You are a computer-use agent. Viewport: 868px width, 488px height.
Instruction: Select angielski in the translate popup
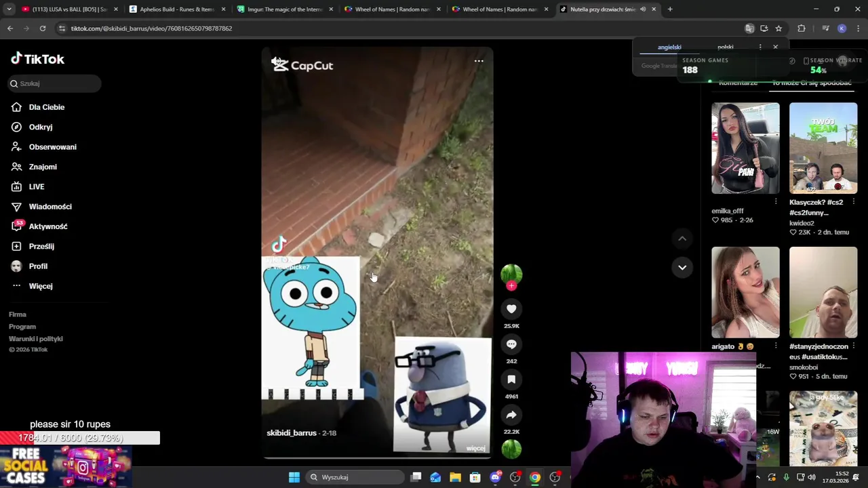click(669, 47)
